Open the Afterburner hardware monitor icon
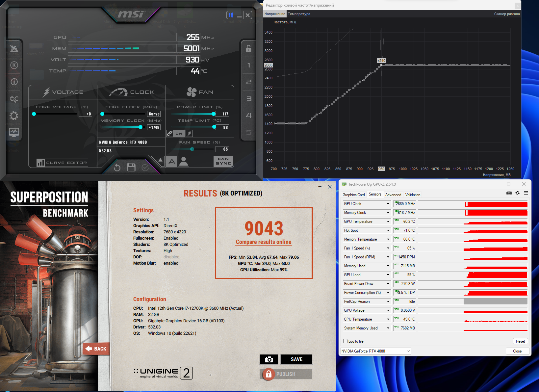 pos(14,132)
